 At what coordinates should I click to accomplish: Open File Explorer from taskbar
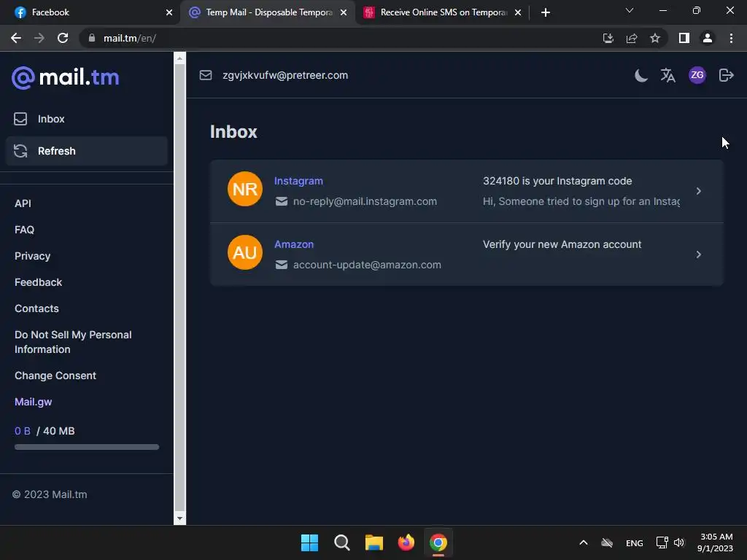click(x=374, y=542)
